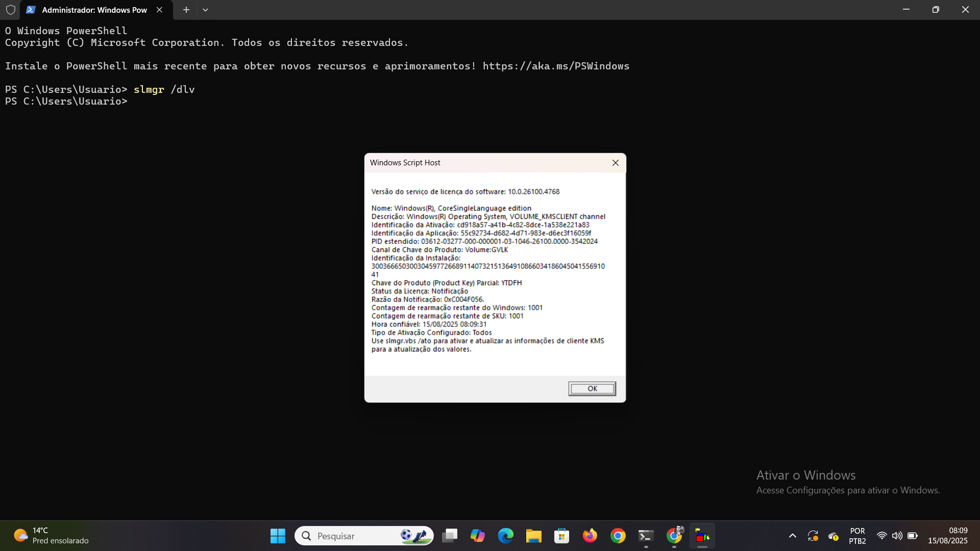
Task: Select the Administrador: Windows PowerShell tab
Action: click(x=96, y=10)
